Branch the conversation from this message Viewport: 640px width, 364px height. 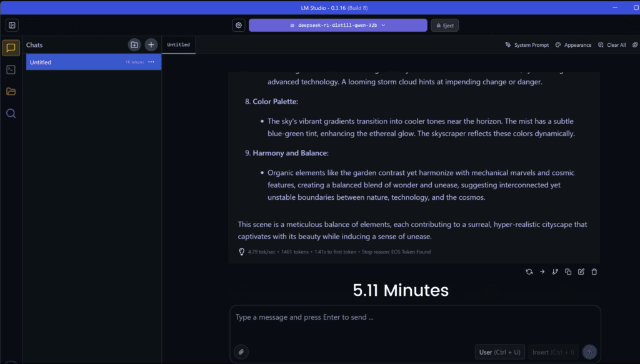pos(555,272)
